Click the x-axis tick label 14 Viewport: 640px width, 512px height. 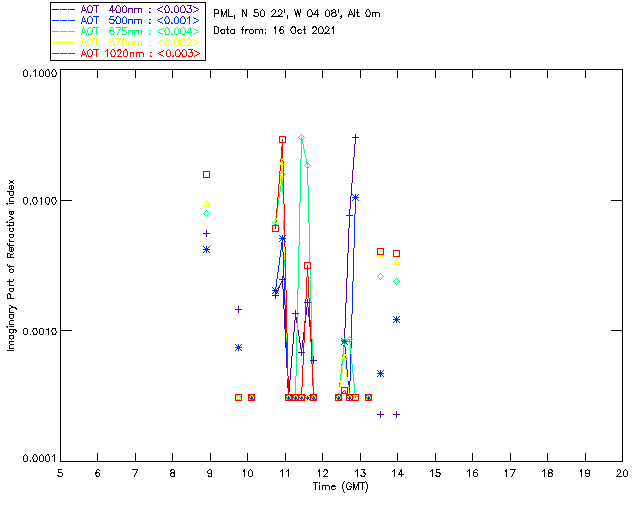pos(398,473)
